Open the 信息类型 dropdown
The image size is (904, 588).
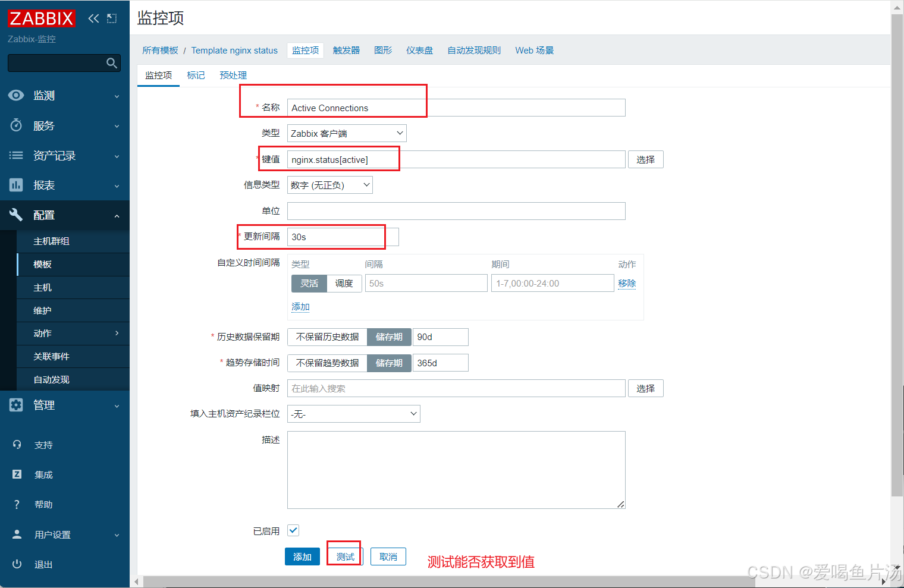[330, 185]
